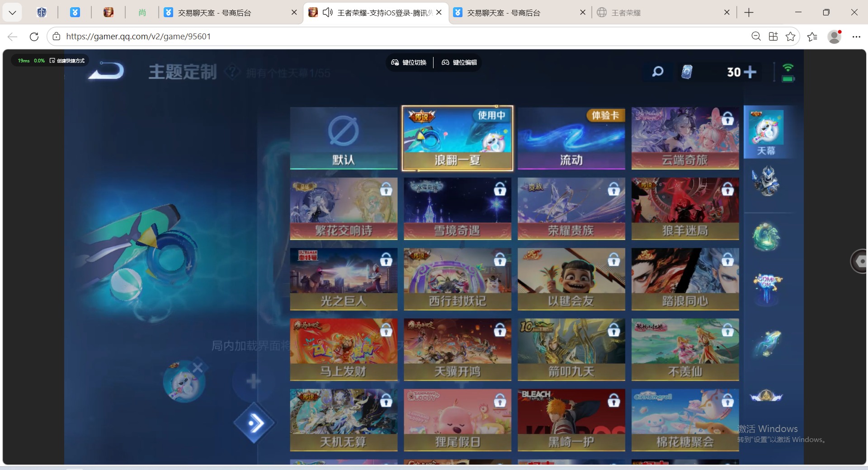The height and width of the screenshot is (470, 868).
Task: Open a new browser tab
Action: (749, 13)
